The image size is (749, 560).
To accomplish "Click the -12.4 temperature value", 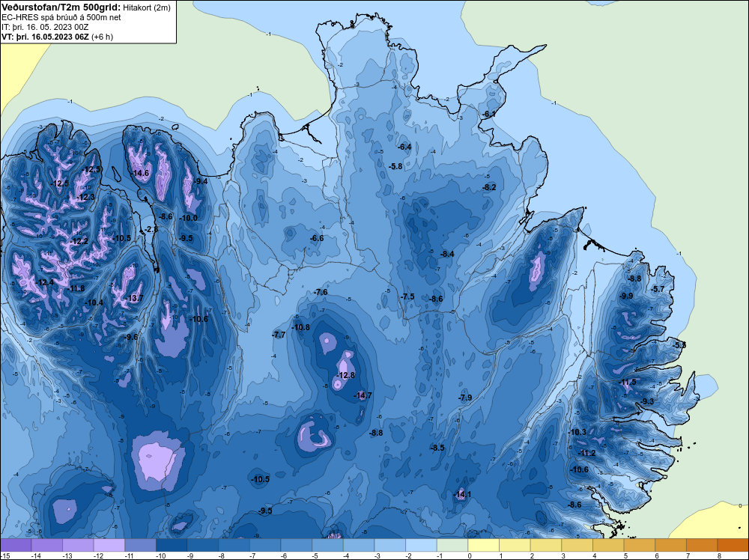I will (45, 282).
